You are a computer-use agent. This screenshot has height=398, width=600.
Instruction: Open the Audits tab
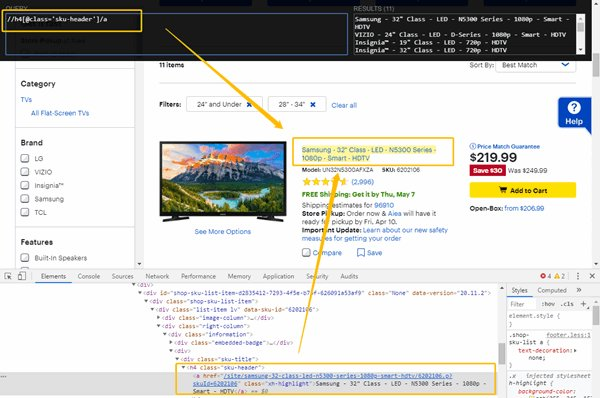(349, 276)
